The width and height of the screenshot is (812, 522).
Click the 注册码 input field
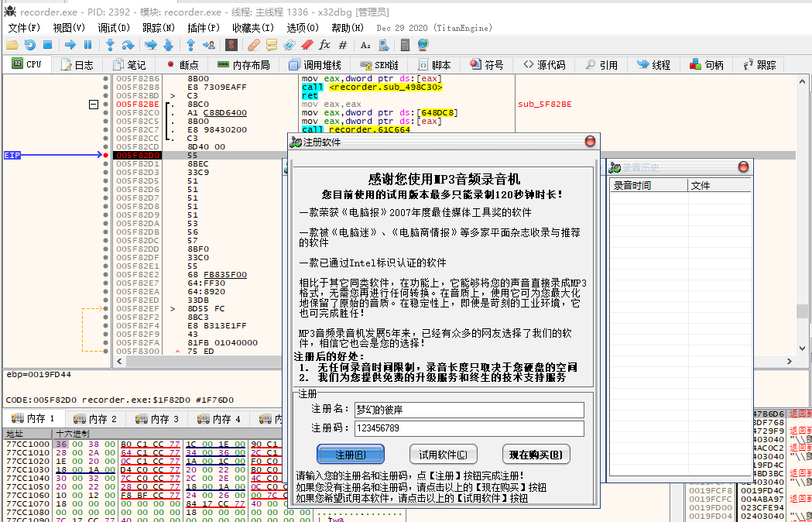[x=469, y=428]
